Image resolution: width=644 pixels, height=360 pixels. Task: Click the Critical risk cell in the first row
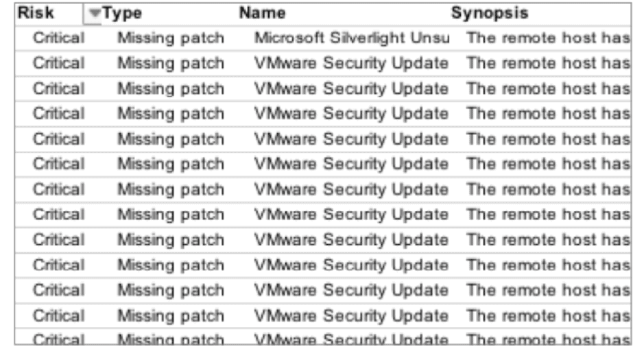point(59,38)
